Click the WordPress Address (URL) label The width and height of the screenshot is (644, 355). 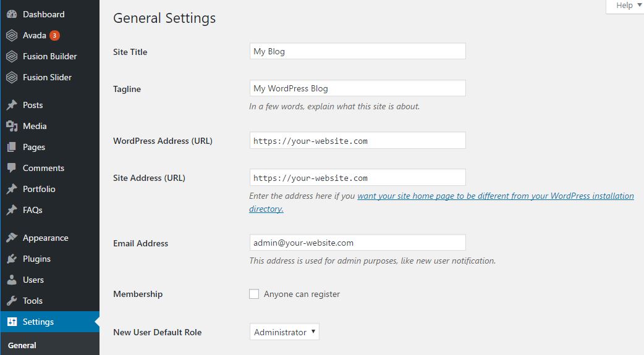(x=163, y=141)
